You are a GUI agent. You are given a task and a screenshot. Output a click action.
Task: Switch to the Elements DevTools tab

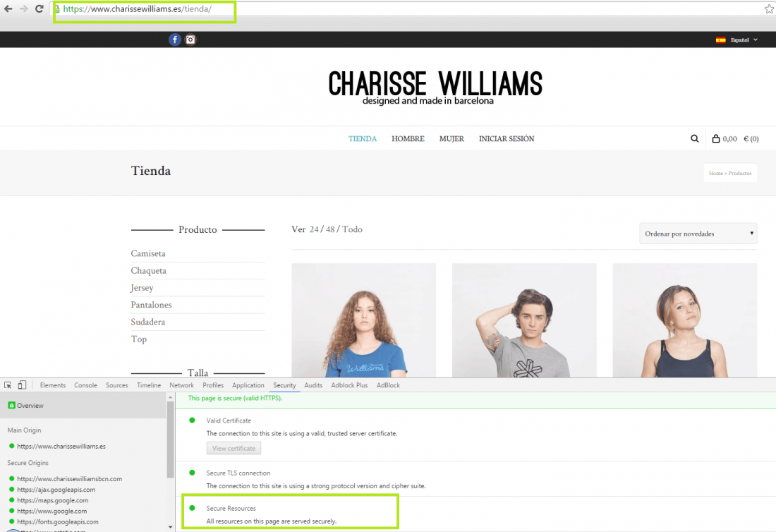(52, 385)
